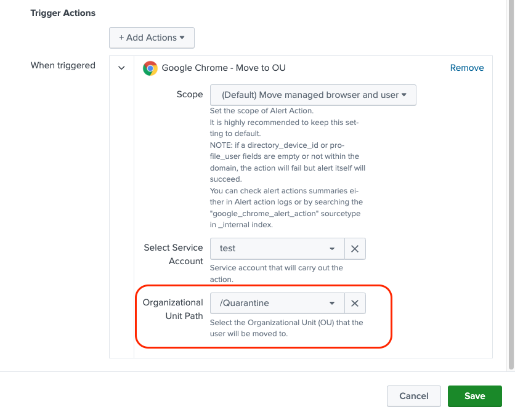
Task: Open the Select Service Account dropdown showing test
Action: point(277,249)
